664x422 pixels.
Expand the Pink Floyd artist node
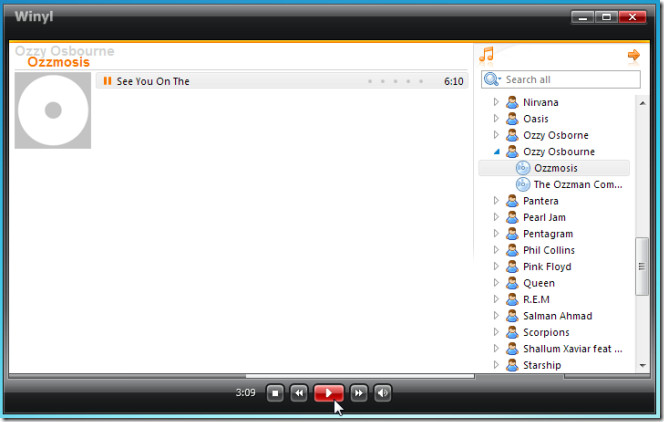496,266
